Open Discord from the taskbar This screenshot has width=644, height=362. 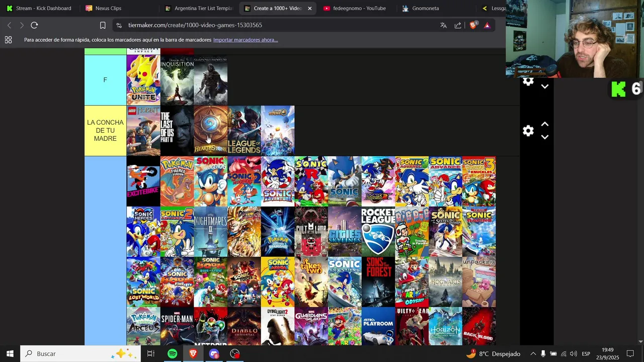214,354
